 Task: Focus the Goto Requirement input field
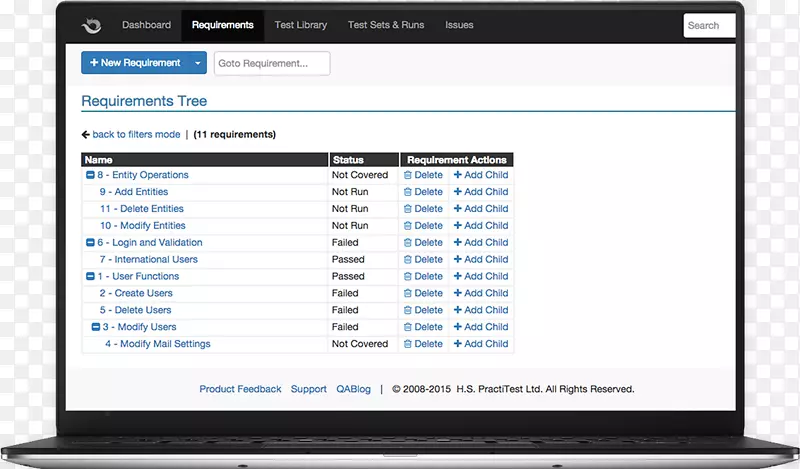[272, 63]
